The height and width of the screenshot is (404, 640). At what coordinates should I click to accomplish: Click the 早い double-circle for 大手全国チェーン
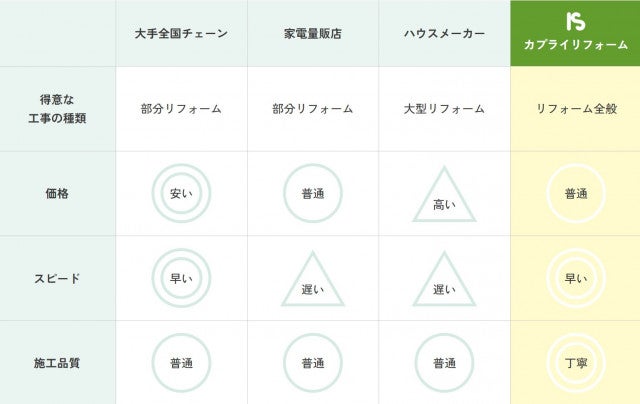tap(181, 277)
